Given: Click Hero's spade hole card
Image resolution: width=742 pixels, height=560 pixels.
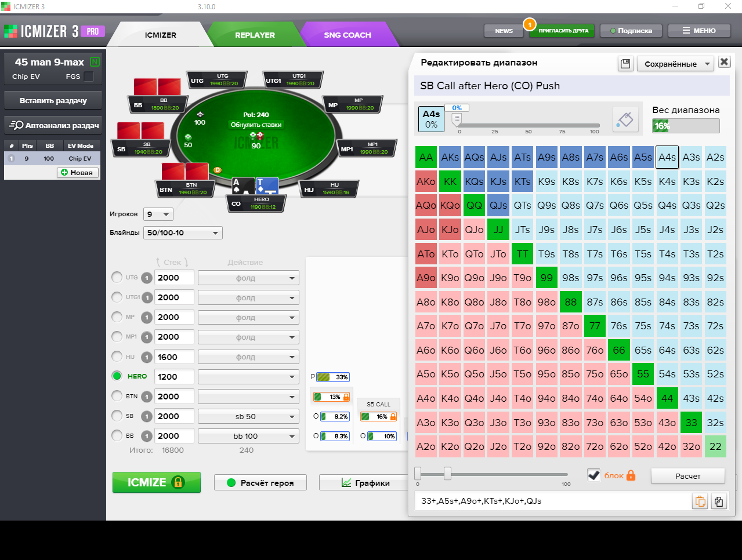Looking at the screenshot, I should [x=243, y=186].
